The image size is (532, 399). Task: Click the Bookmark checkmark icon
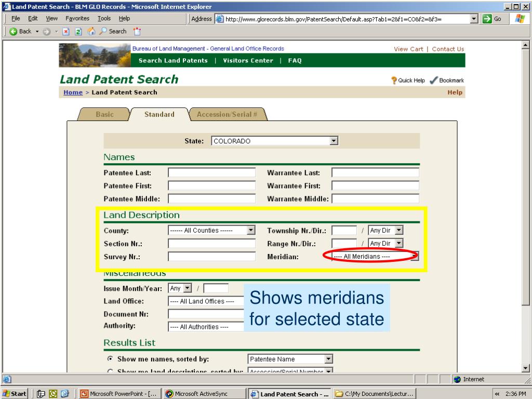click(x=434, y=81)
